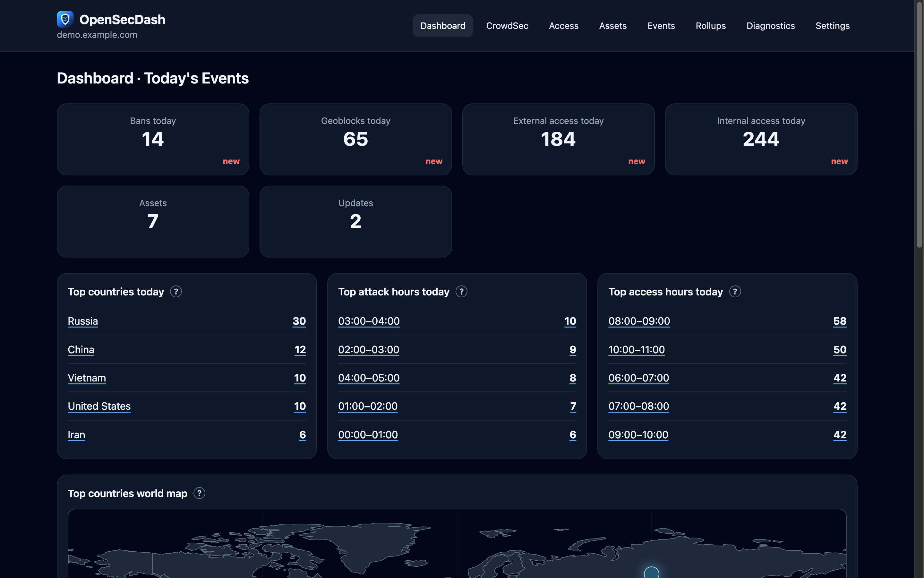This screenshot has height=578, width=924.
Task: Open the Bans today card
Action: tap(153, 139)
